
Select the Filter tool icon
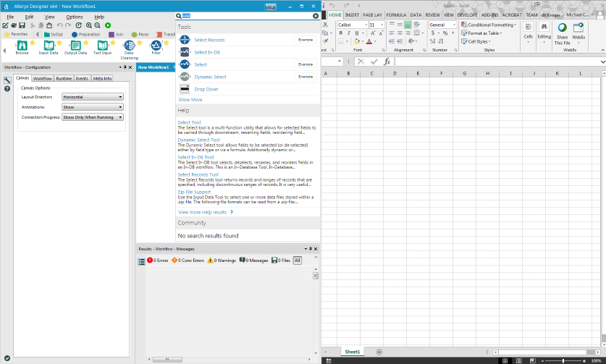pos(156,45)
